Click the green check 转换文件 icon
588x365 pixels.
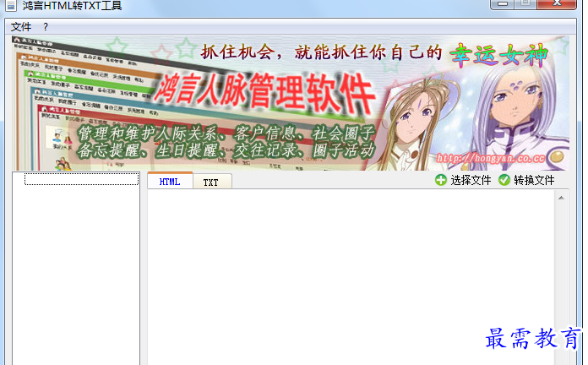coord(504,180)
